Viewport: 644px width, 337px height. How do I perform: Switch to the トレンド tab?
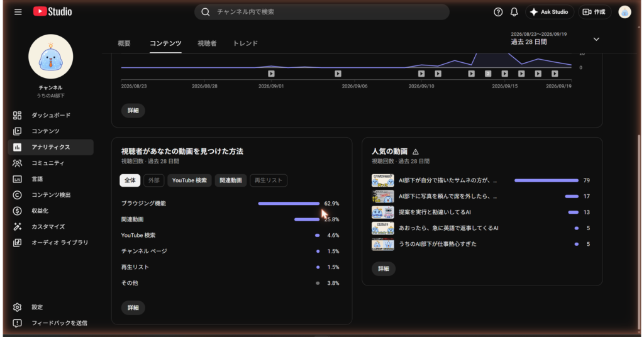coord(245,43)
